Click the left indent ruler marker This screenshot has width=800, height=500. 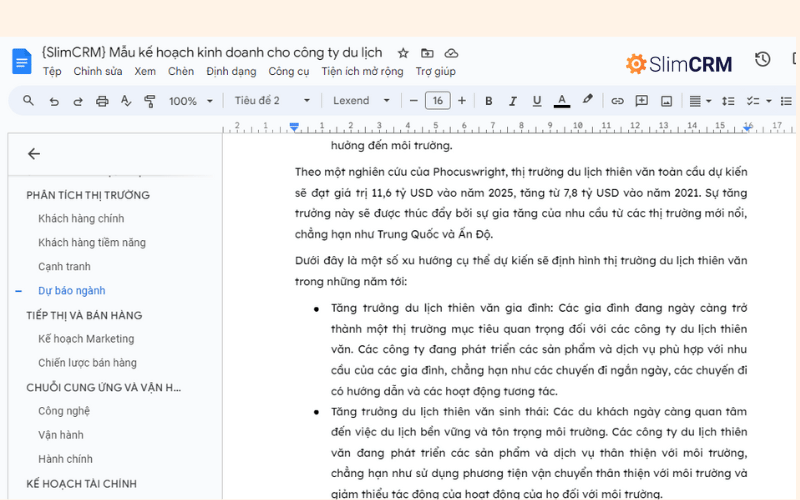coord(294,127)
